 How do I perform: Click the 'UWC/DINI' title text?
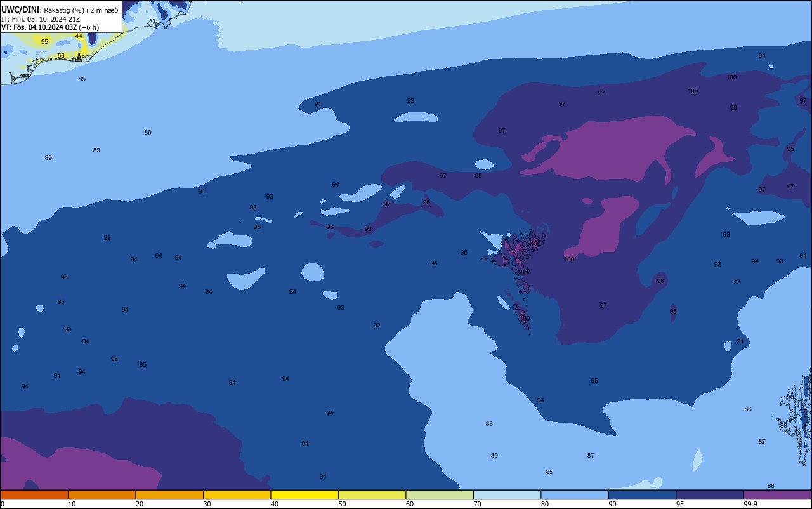(20, 10)
